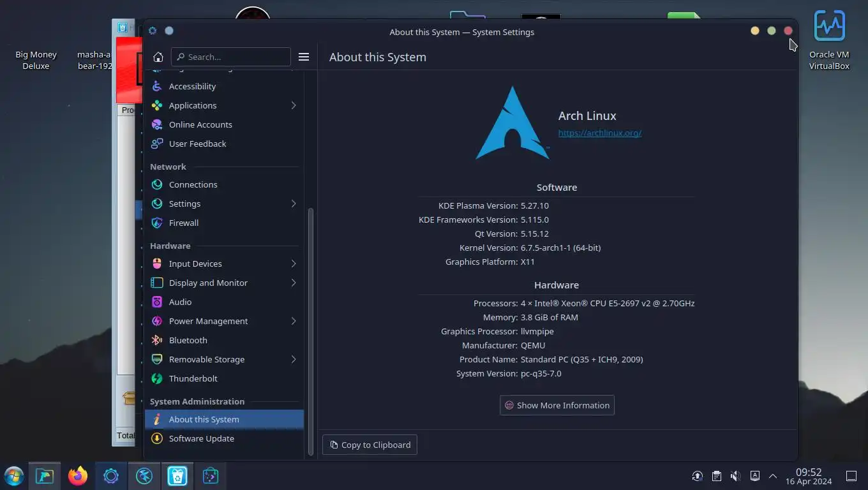The height and width of the screenshot is (490, 868).
Task: Click the Connections network icon
Action: pyautogui.click(x=157, y=184)
